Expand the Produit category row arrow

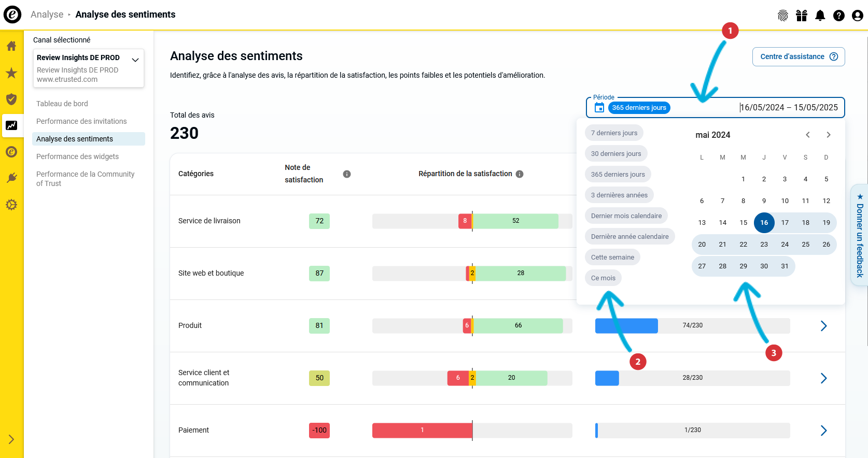[x=823, y=326]
